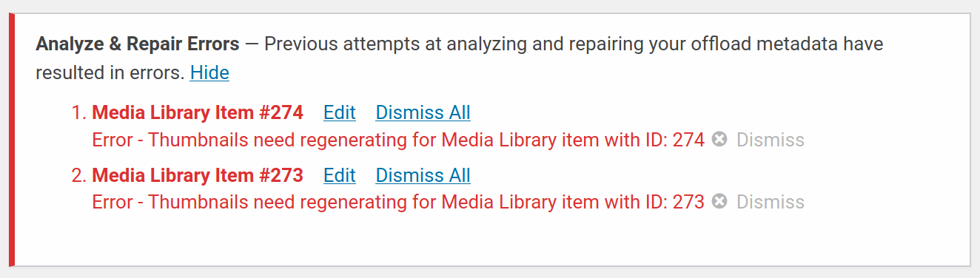Click the thumbnails error message for ID 273
Viewport: 980px width, 278px height.
click(x=398, y=202)
